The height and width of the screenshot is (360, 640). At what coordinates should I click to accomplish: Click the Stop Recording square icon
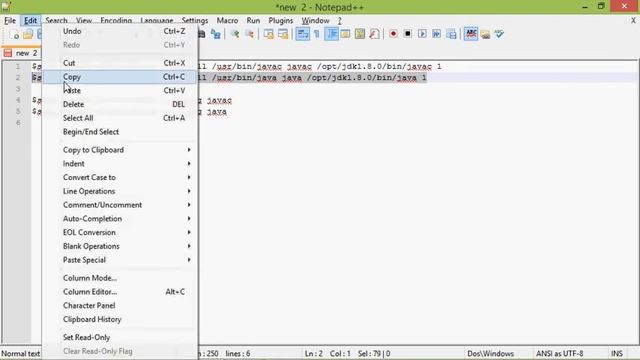(x=407, y=34)
